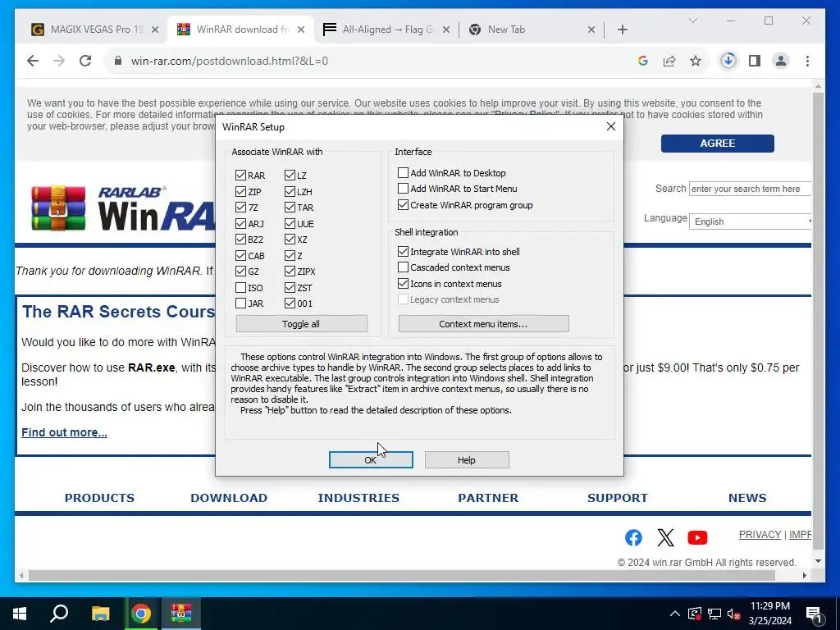The image size is (840, 630).
Task: Enable the JAR association checkbox
Action: (240, 304)
